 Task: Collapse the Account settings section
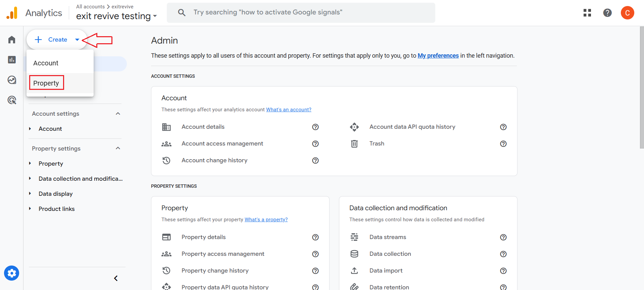coord(118,114)
